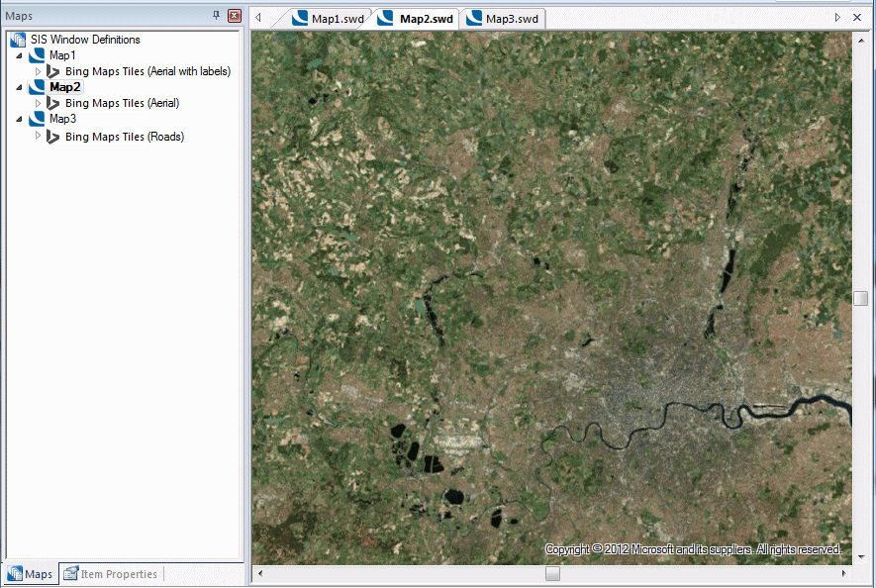
Task: Click the horizontal scrollbar thumb below the map
Action: click(552, 572)
